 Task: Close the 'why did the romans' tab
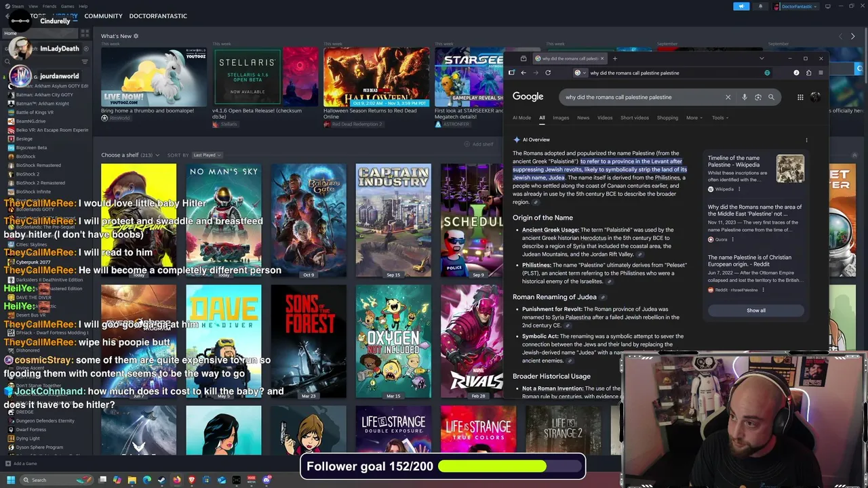[601, 58]
